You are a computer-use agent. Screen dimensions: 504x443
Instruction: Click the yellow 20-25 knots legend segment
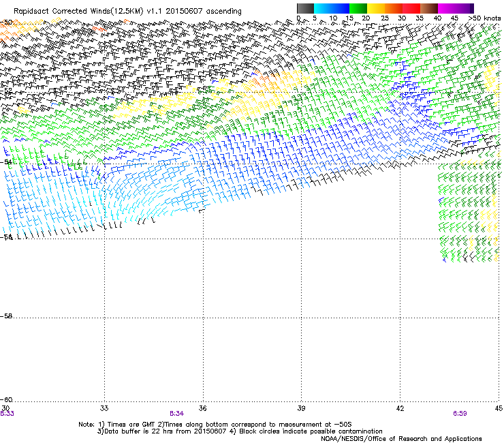376,8
